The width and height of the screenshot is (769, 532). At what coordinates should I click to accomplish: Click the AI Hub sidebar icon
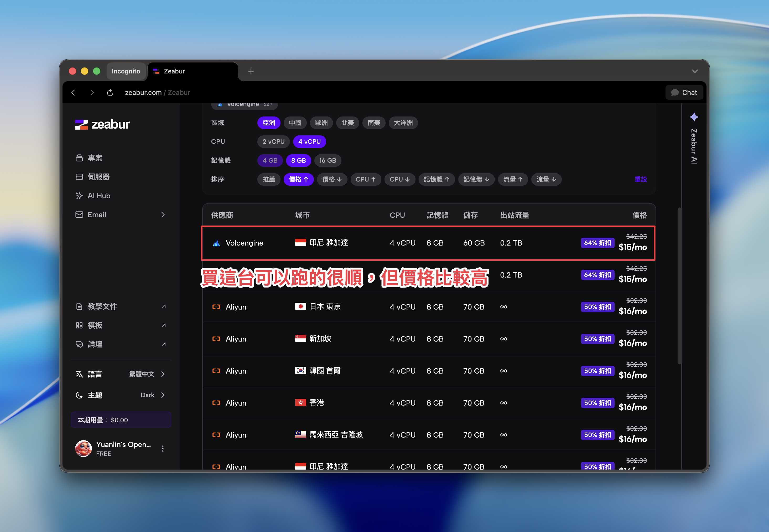click(79, 196)
